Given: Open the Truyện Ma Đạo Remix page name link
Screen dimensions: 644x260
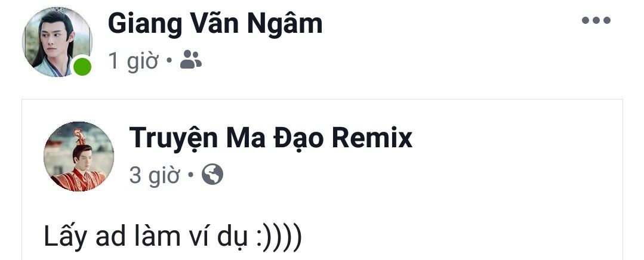Looking at the screenshot, I should 270,138.
